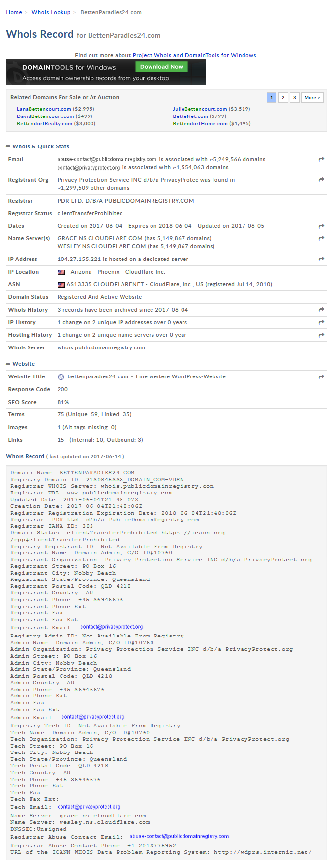335x868 pixels.
Task: Open the Whois Lookup breadcrumb link
Action: [x=51, y=12]
